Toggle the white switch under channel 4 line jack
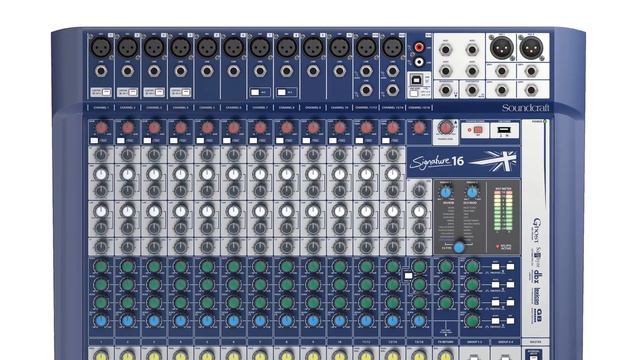This screenshot has height=360, width=640. click(x=186, y=92)
